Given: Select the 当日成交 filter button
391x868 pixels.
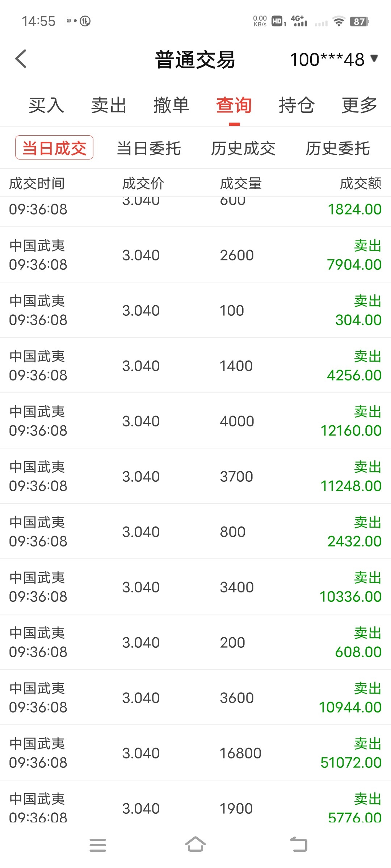Looking at the screenshot, I should pos(54,148).
